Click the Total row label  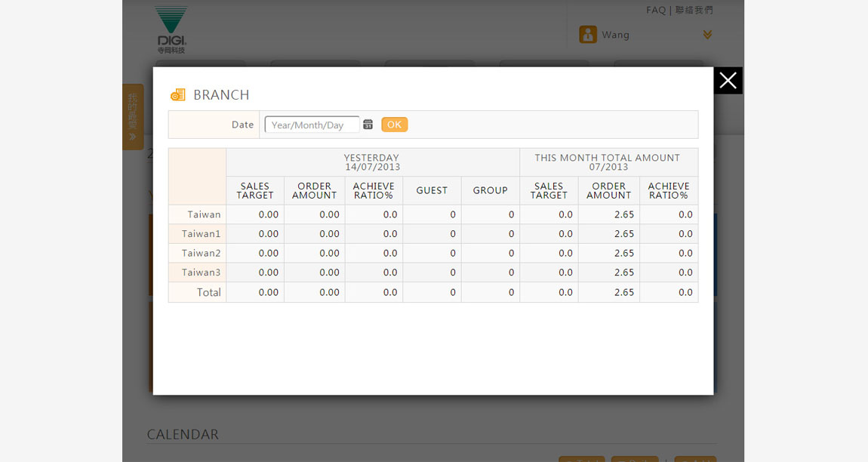pyautogui.click(x=208, y=292)
